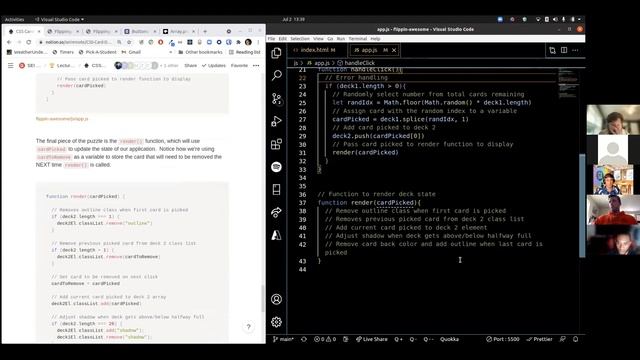Open the browser Extensions puzzle icon
The width and height of the screenshot is (640, 360).
click(x=238, y=42)
